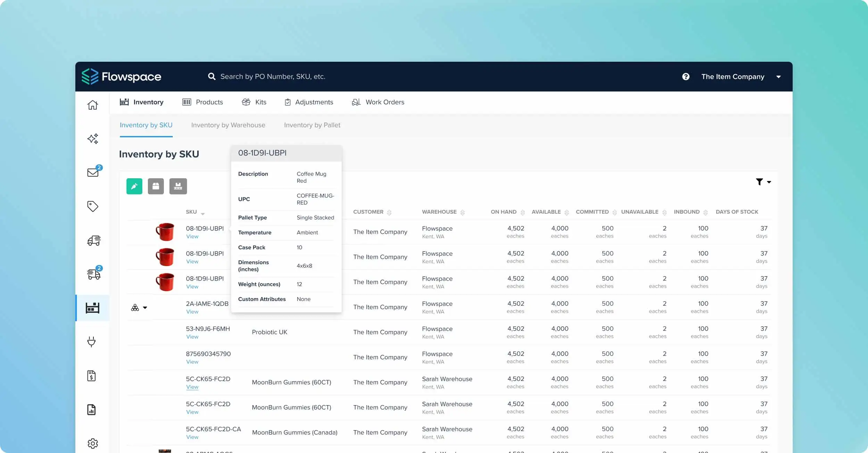
Task: Click the 4x6x8 dimensions value
Action: (x=304, y=266)
